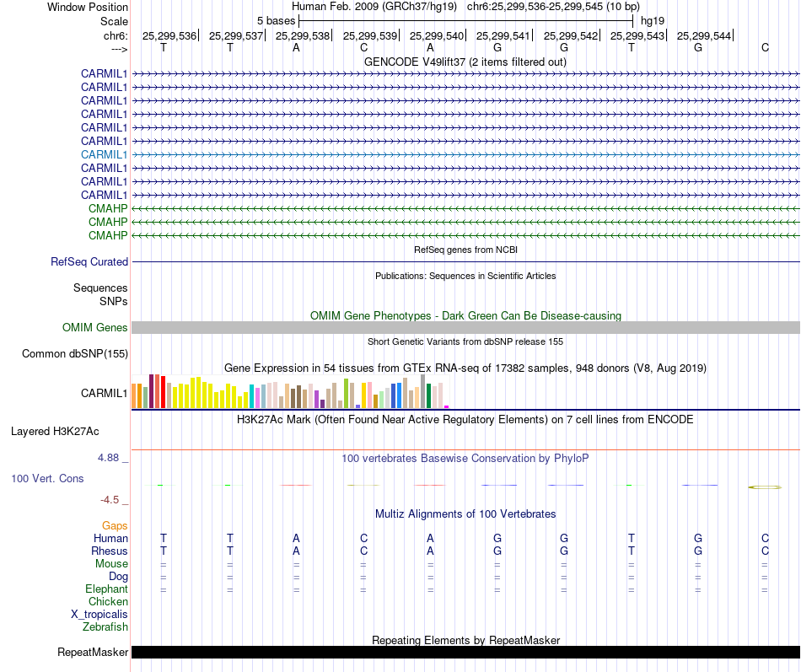Click the black RepeatMasker item bar

tap(465, 652)
